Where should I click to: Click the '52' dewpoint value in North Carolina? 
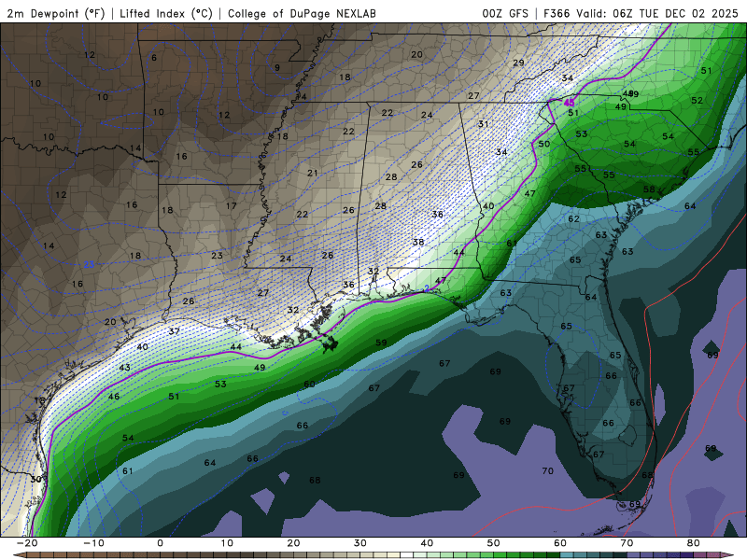[x=697, y=100]
